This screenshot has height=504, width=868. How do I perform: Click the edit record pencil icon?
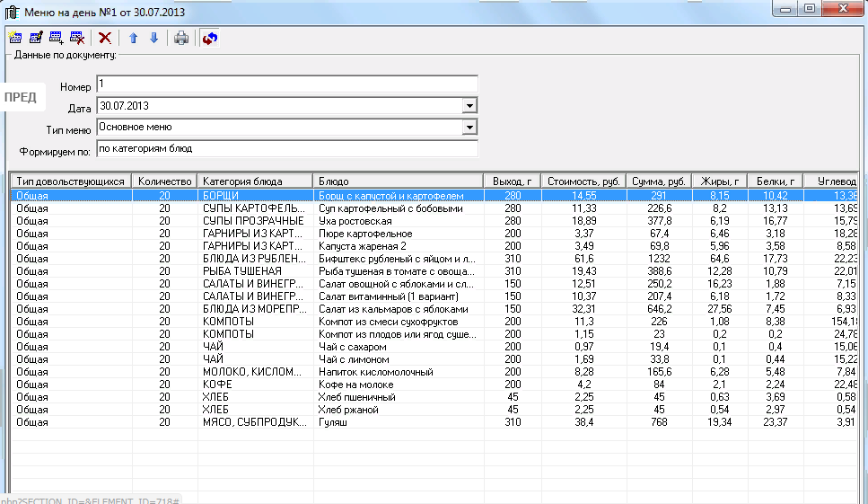[36, 38]
